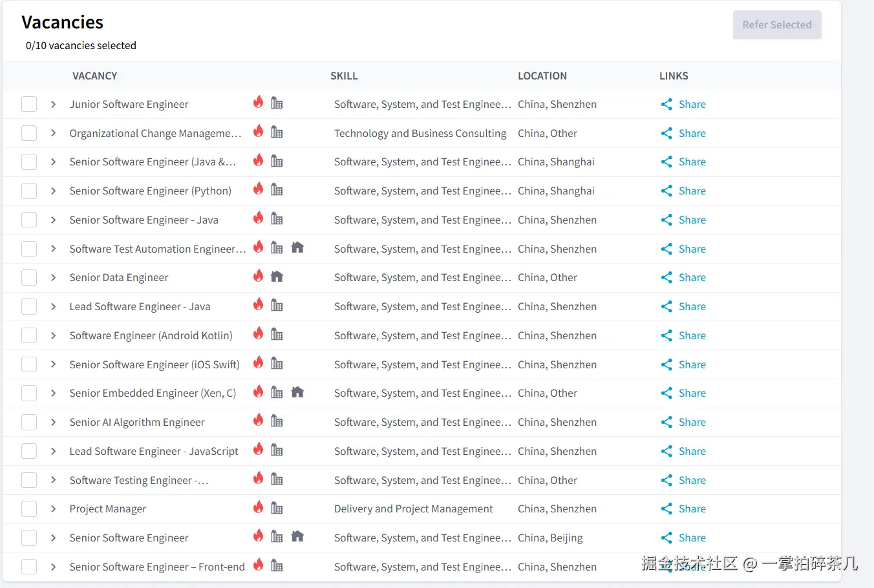Screen dimensions: 874x588
Task: Check the Project Manager vacancy checkbox
Action: [29, 509]
